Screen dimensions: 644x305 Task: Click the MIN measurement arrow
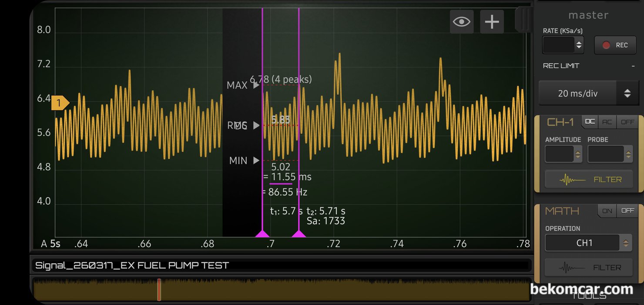click(x=256, y=161)
